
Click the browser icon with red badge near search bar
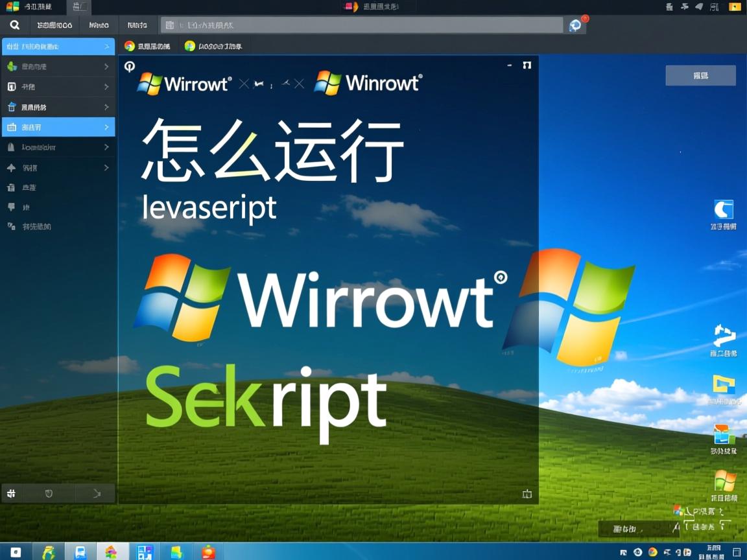coord(575,25)
